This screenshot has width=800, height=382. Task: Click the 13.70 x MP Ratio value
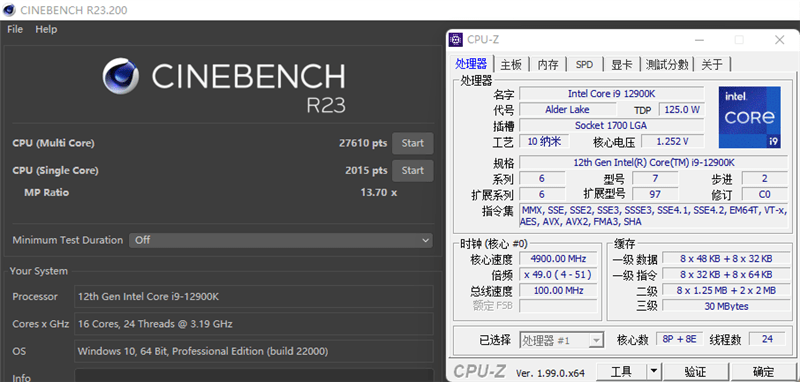pos(379,193)
